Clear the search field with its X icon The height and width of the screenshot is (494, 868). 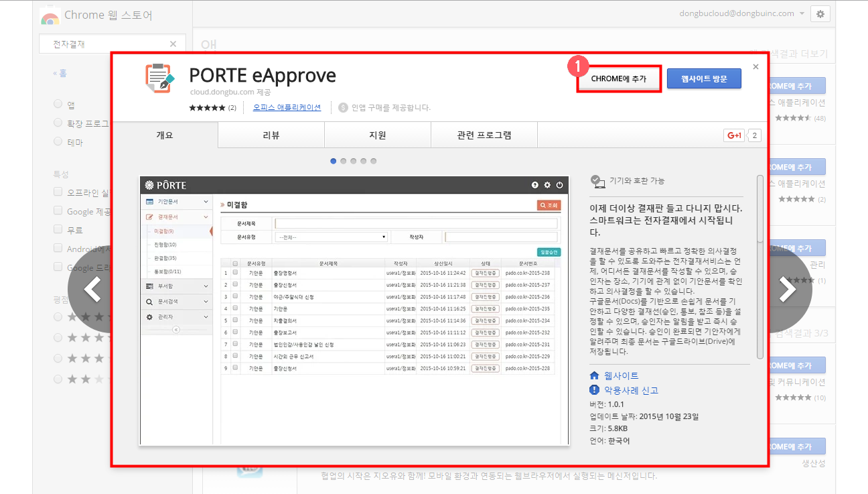(173, 44)
